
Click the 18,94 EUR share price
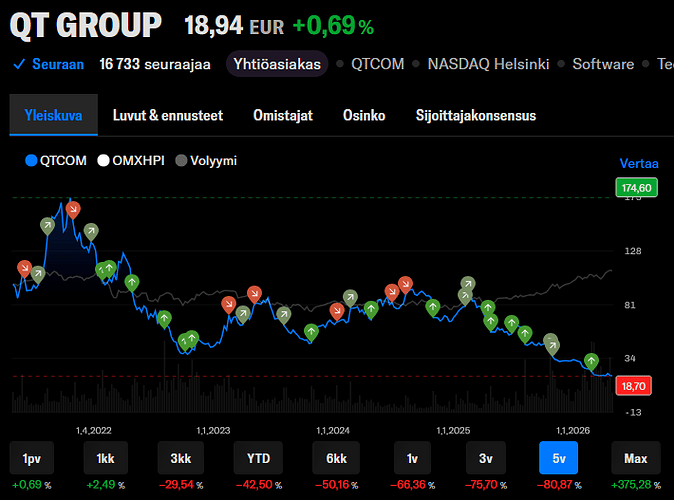tap(234, 26)
